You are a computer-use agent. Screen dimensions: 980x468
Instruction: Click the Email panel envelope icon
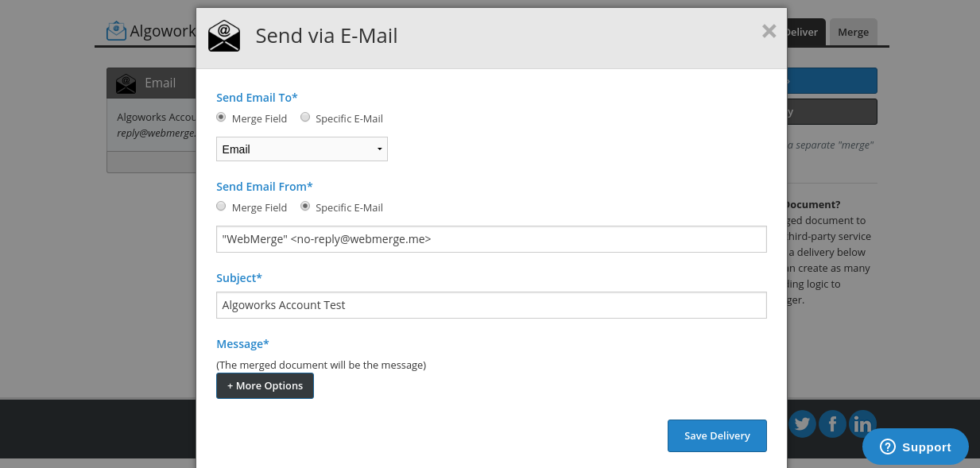[126, 83]
